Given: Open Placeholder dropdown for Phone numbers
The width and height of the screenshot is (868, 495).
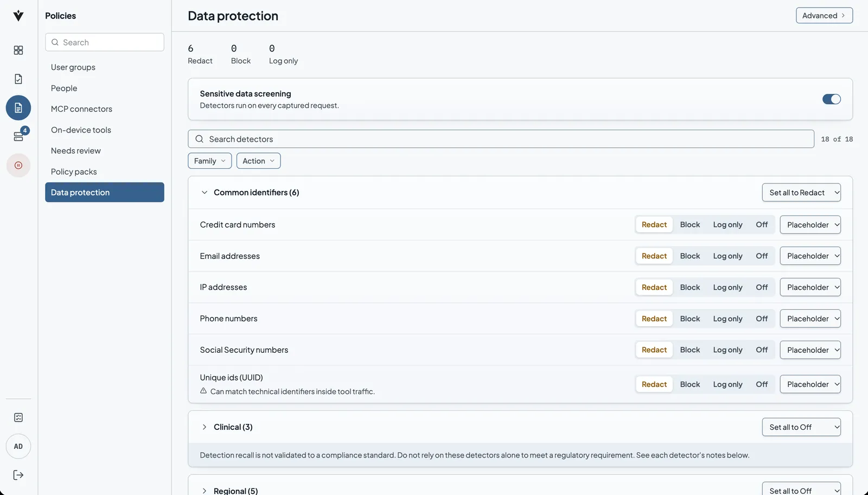Looking at the screenshot, I should pyautogui.click(x=810, y=319).
